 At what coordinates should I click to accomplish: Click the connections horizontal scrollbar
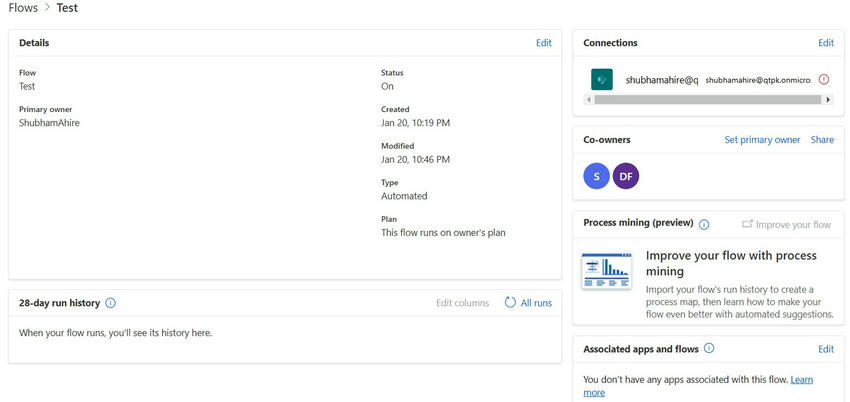[707, 100]
